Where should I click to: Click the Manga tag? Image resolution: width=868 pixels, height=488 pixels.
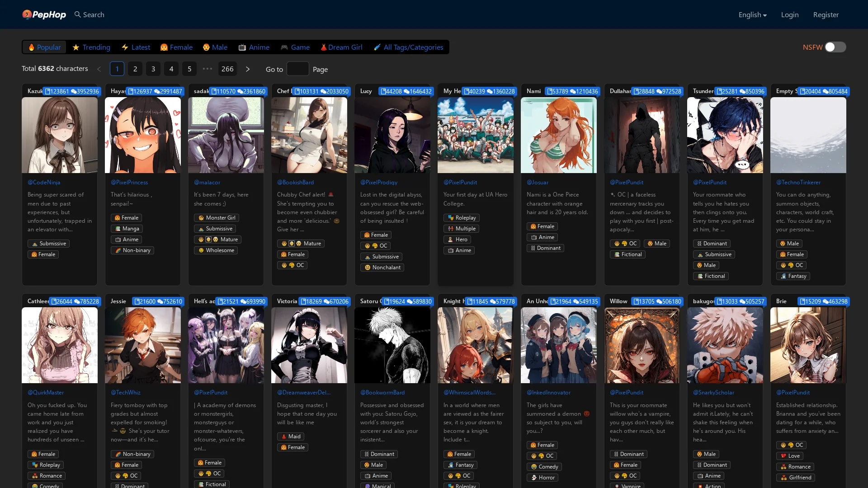click(x=127, y=229)
